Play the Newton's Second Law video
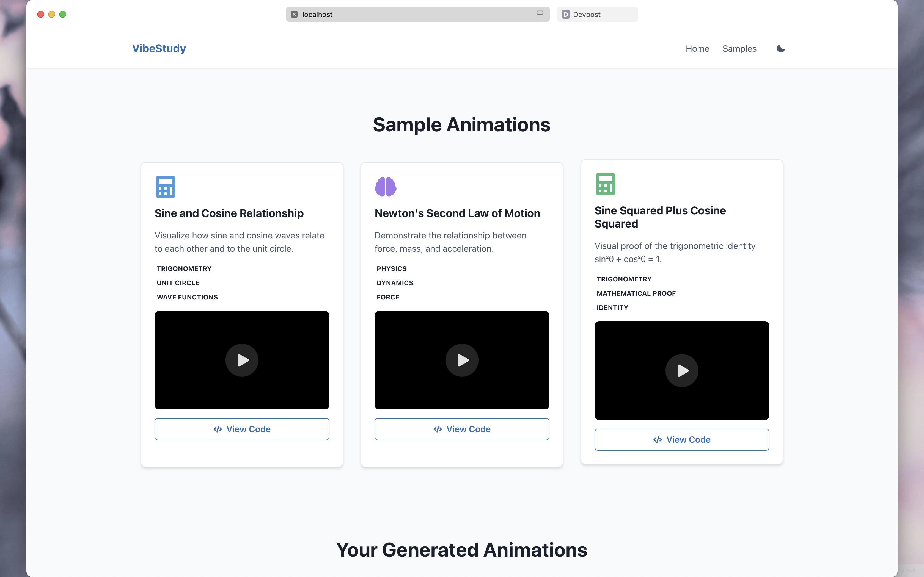 (462, 360)
